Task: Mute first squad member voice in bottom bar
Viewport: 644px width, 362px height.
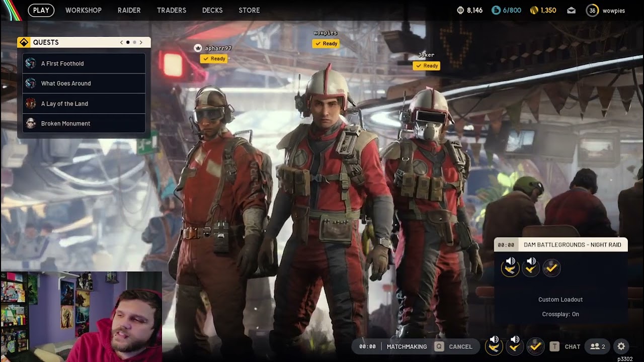Action: click(495, 340)
